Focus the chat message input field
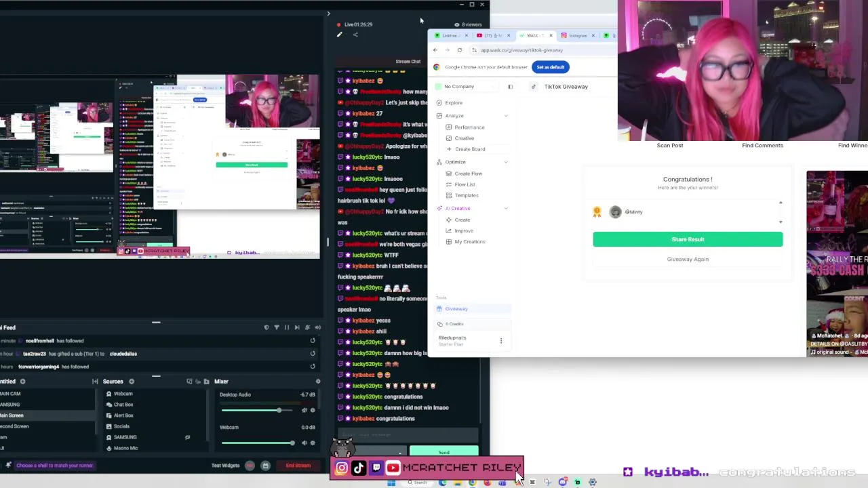 pyautogui.click(x=407, y=434)
